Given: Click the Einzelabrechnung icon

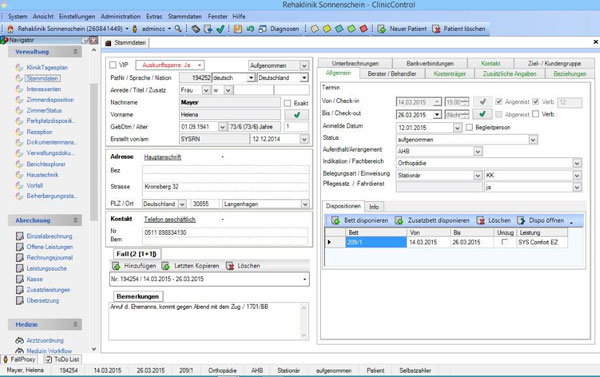Looking at the screenshot, I should coord(20,236).
